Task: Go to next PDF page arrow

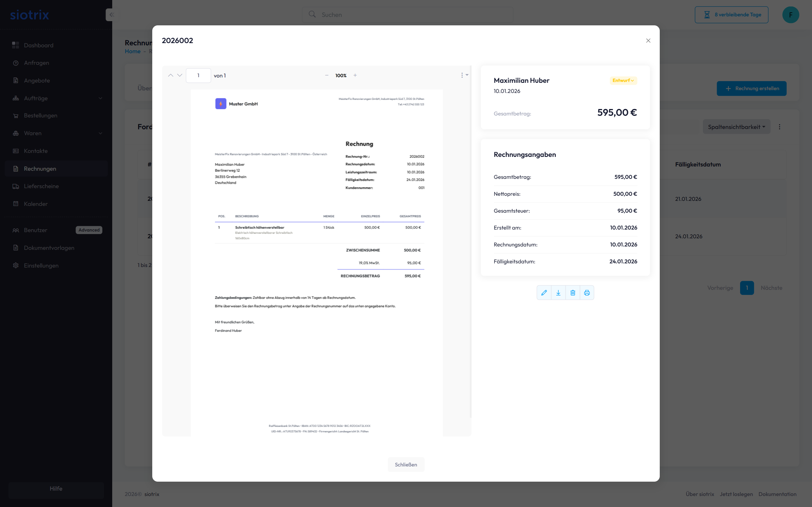Action: coord(180,75)
